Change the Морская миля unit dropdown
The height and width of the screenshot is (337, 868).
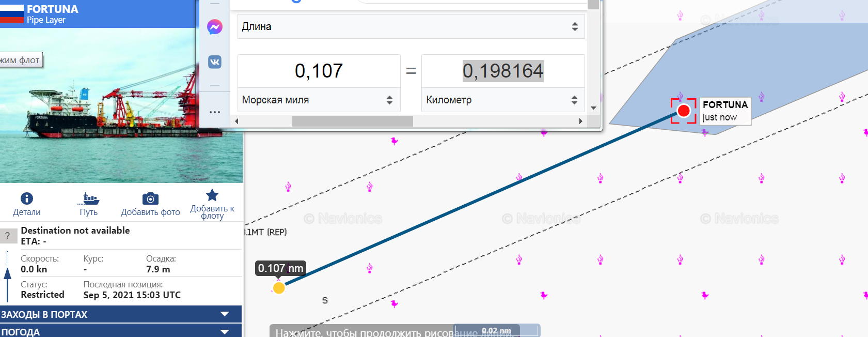click(318, 100)
